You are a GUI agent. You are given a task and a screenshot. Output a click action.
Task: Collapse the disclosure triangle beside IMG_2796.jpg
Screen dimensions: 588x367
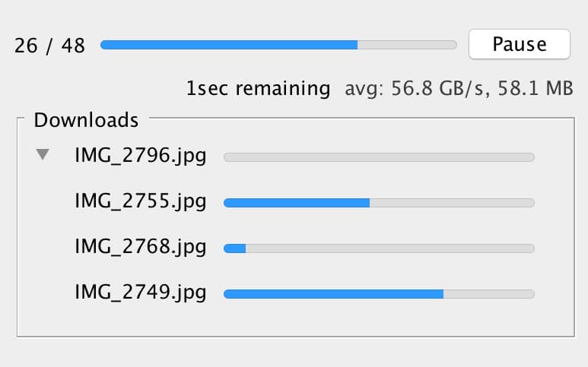(x=43, y=155)
